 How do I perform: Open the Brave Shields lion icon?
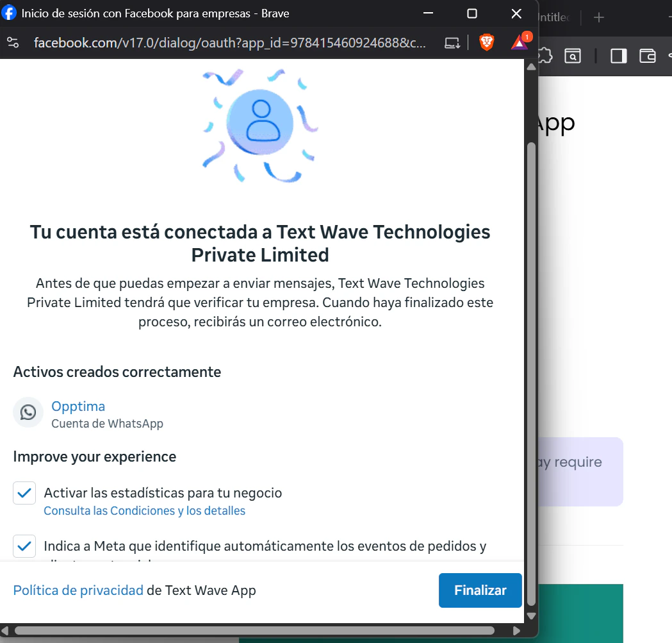pyautogui.click(x=486, y=42)
